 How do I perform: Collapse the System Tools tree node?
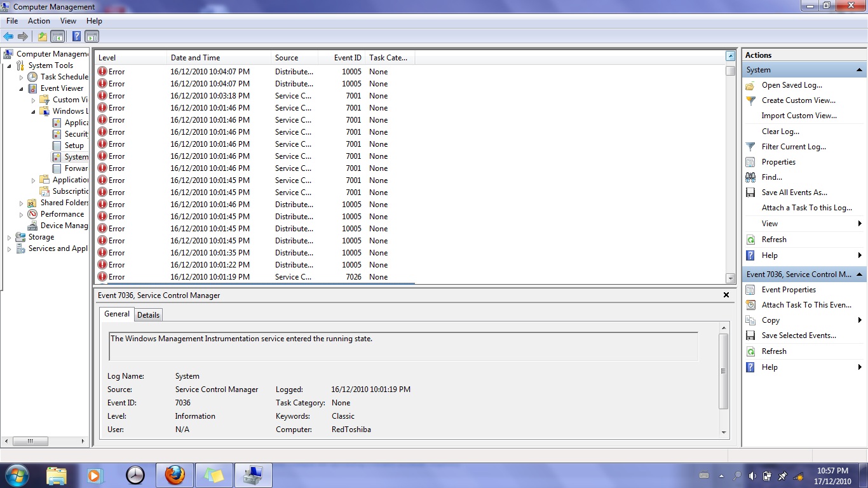pos(9,65)
